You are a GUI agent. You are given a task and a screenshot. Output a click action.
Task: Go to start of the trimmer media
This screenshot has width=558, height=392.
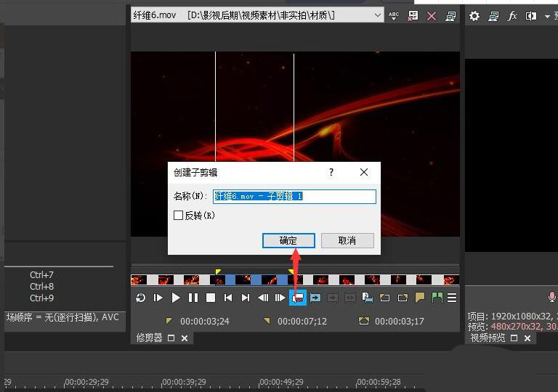pyautogui.click(x=228, y=298)
